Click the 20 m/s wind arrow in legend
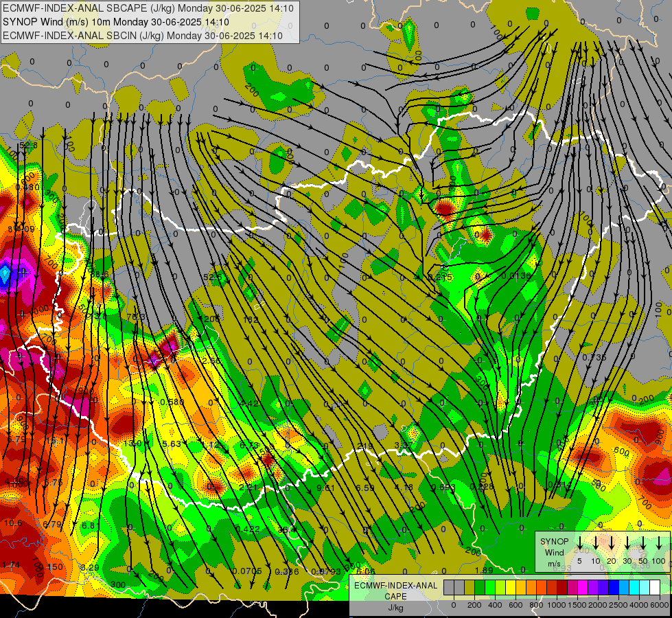The height and width of the screenshot is (618, 672). click(x=612, y=543)
